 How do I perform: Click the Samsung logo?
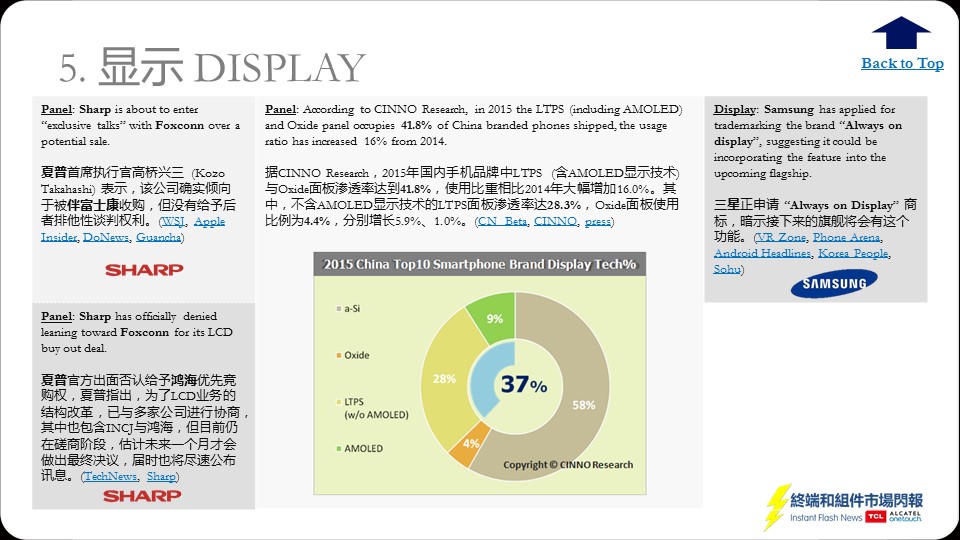(x=834, y=283)
